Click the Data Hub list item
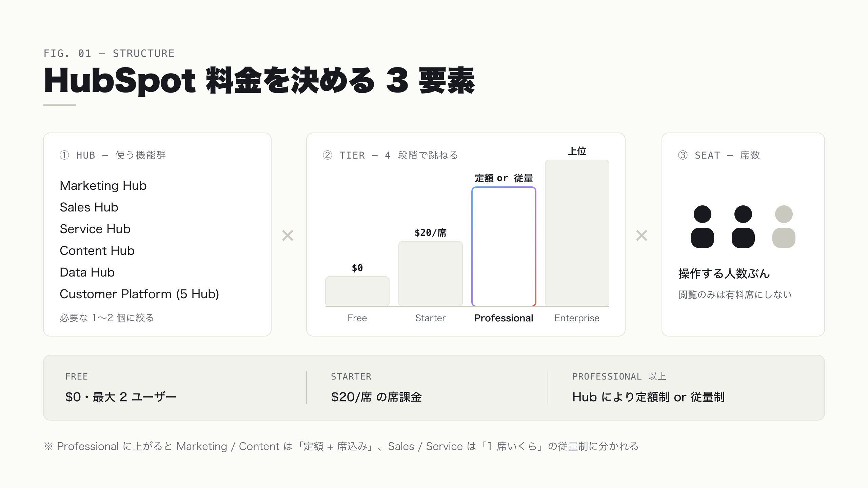The width and height of the screenshot is (868, 488). point(87,272)
